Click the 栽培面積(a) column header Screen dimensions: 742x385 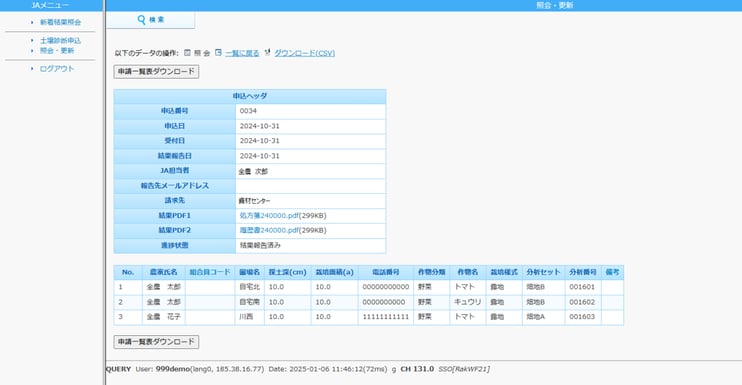click(335, 272)
